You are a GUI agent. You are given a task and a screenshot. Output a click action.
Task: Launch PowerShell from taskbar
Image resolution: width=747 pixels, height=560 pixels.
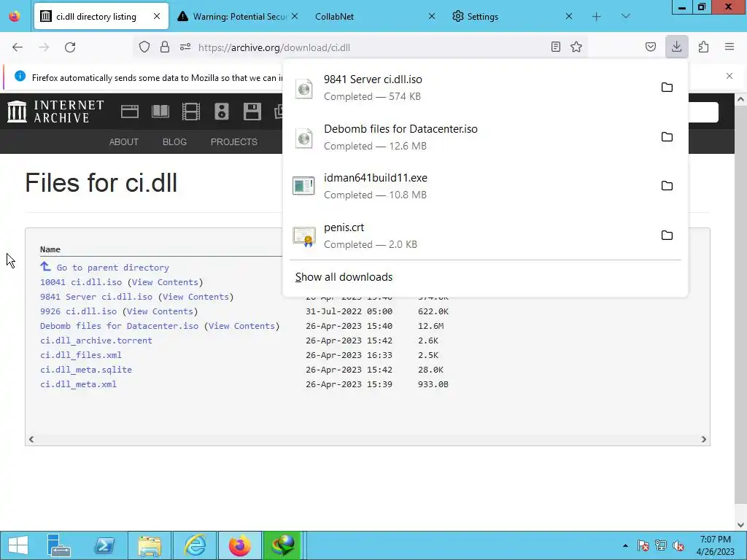pos(104,545)
